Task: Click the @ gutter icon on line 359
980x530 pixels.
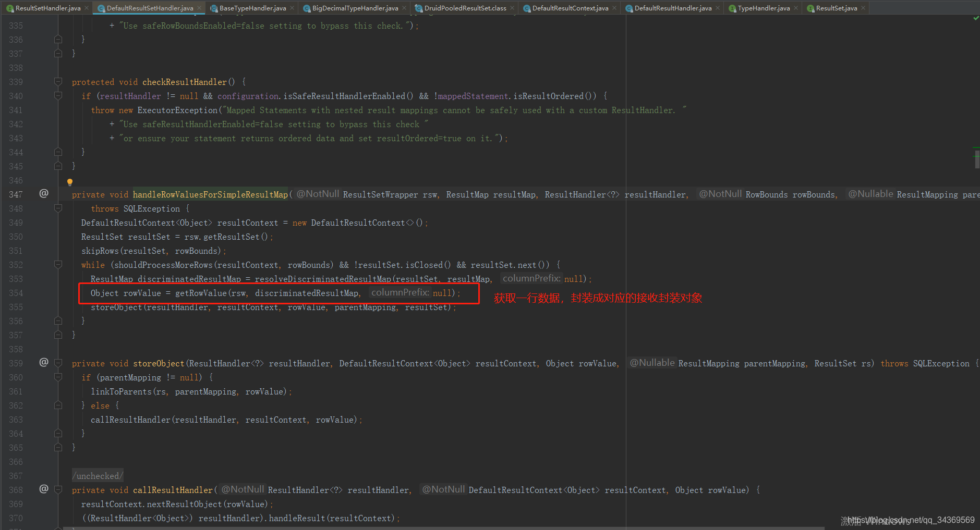Action: click(x=44, y=362)
